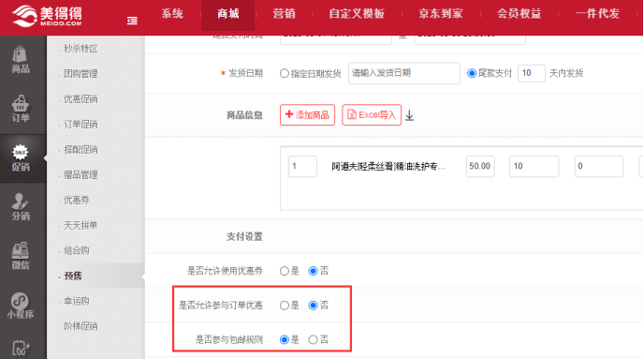
Task: Choose 否 for 是否允许参与订单优惠
Action: click(313, 306)
